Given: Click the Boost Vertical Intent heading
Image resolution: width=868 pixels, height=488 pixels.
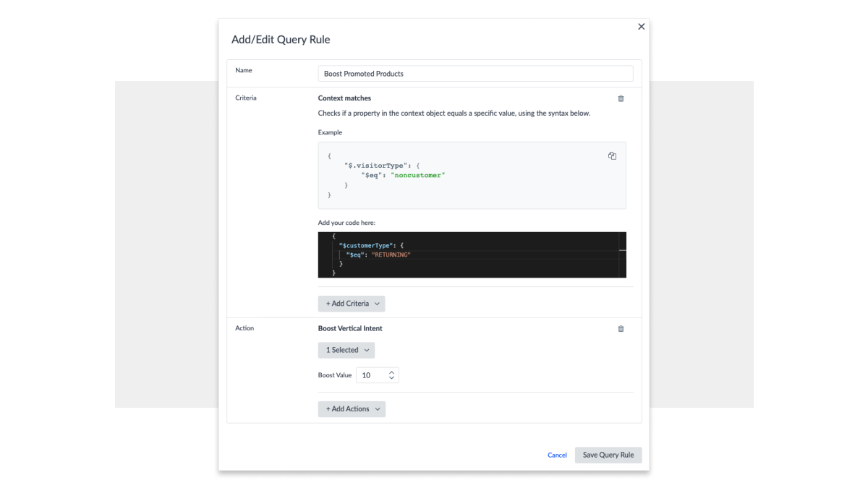Looking at the screenshot, I should click(350, 328).
